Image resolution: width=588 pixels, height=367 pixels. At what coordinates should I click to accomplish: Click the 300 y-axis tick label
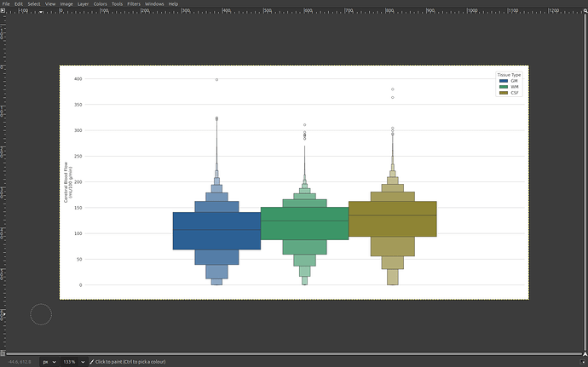pyautogui.click(x=78, y=130)
